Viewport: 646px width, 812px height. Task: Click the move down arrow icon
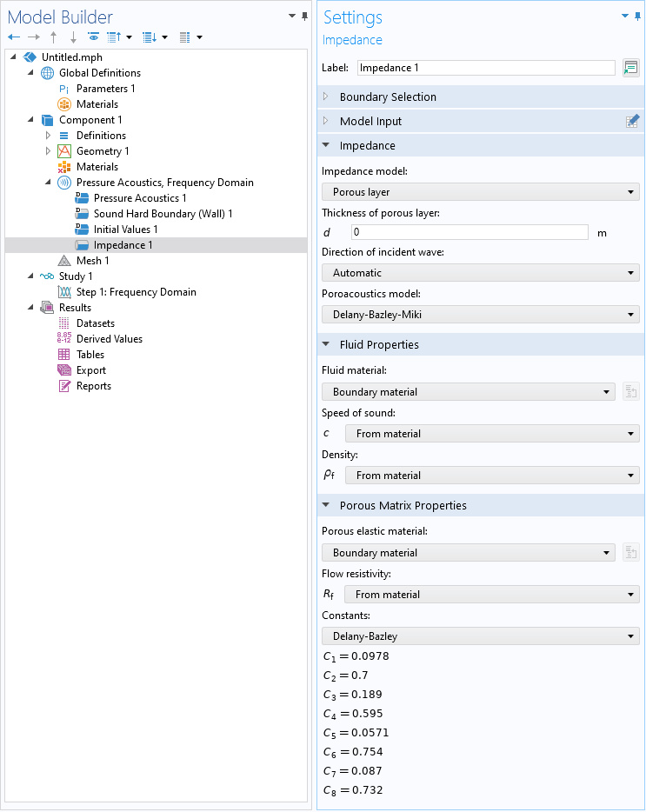coord(73,37)
